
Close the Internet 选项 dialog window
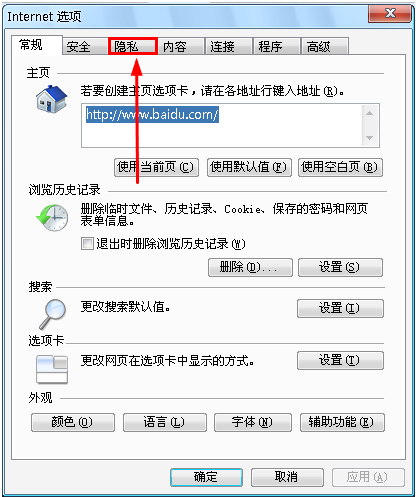(390, 14)
